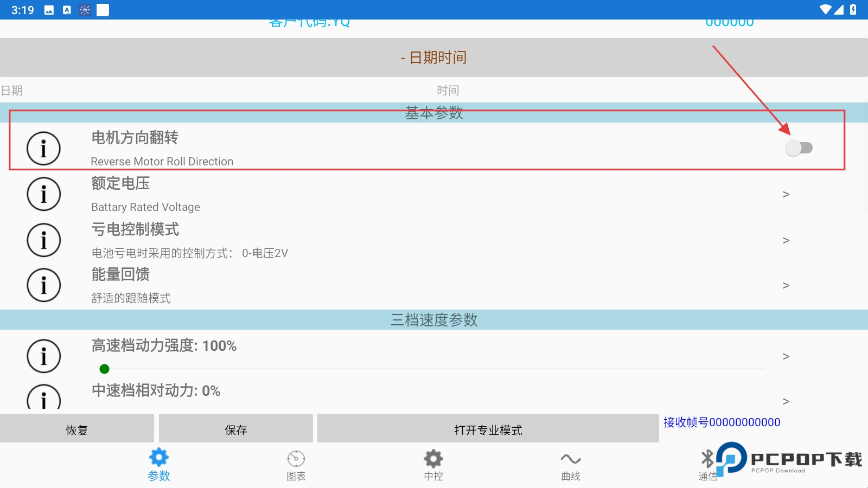Click the info icon beside 亏电控制模式

click(43, 240)
